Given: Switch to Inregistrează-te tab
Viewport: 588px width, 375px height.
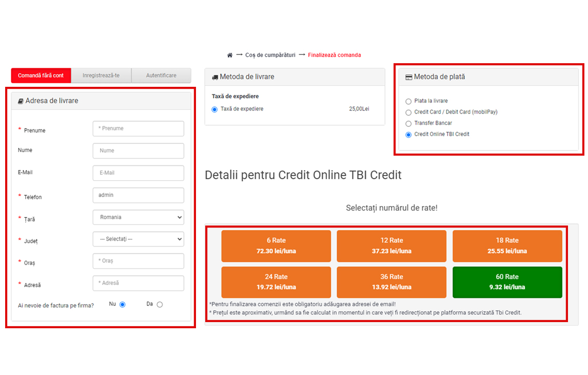Looking at the screenshot, I should pyautogui.click(x=101, y=76).
